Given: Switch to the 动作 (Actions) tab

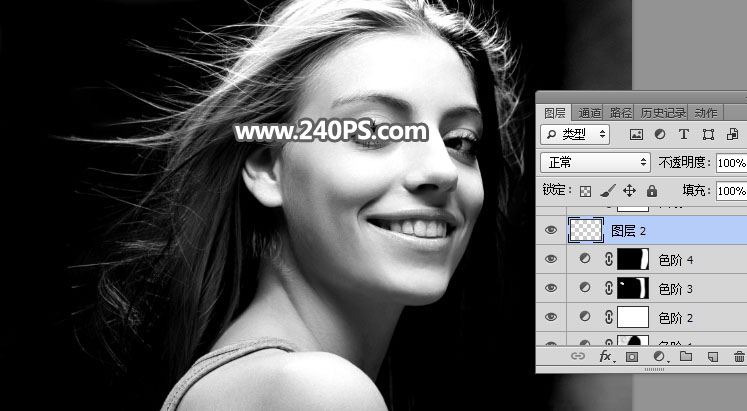Looking at the screenshot, I should click(x=706, y=113).
